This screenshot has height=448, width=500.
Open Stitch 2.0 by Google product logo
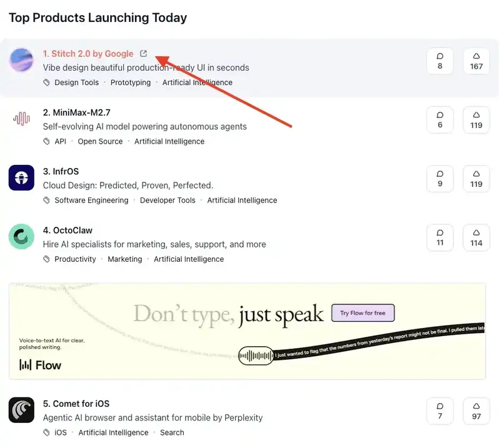[x=21, y=60]
